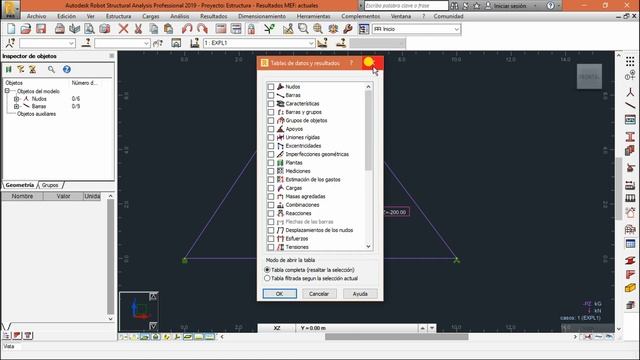Open the Dimensionamiento menu
Image resolution: width=640 pixels, height=360 pixels.
pos(262,16)
